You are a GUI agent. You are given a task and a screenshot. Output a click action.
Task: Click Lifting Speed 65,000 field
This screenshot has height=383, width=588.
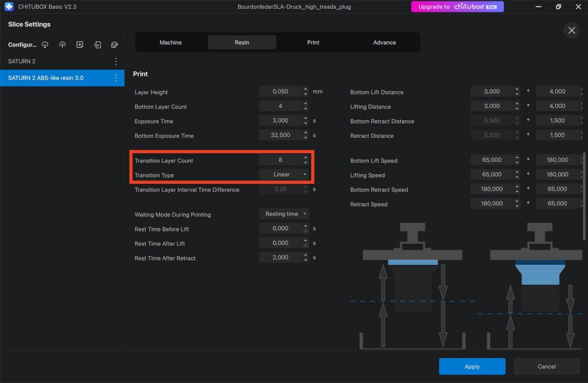[492, 175]
